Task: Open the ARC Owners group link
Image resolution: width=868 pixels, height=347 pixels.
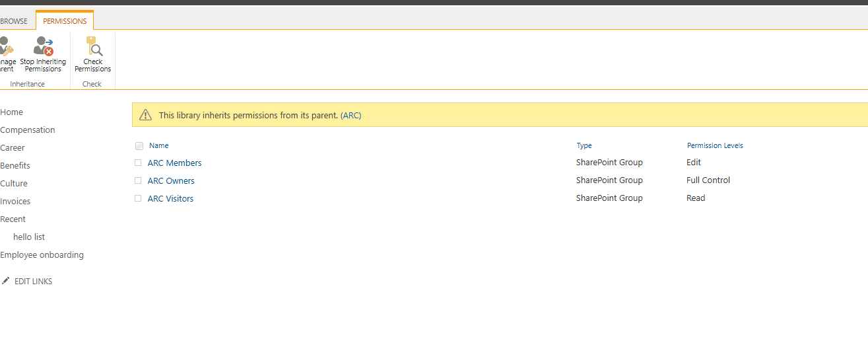Action: point(171,180)
